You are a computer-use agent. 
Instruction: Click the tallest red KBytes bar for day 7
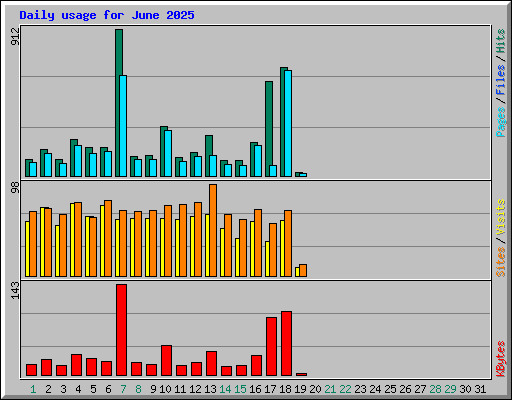coord(121,330)
